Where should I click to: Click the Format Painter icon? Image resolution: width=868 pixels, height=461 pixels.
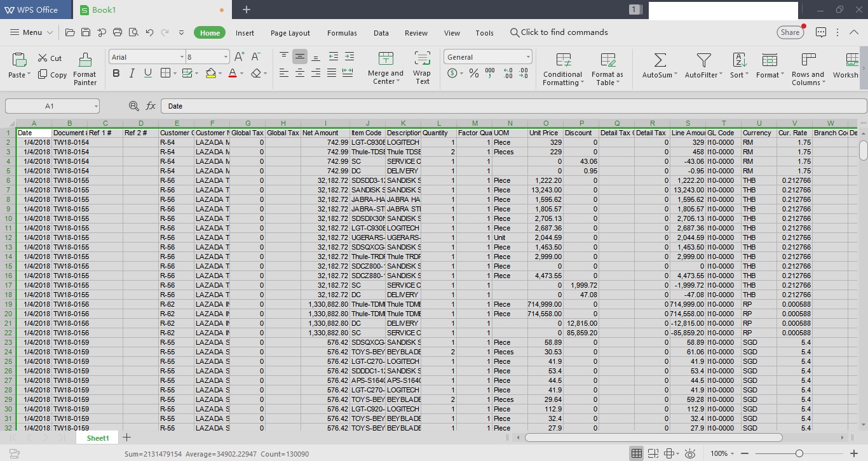(x=85, y=60)
